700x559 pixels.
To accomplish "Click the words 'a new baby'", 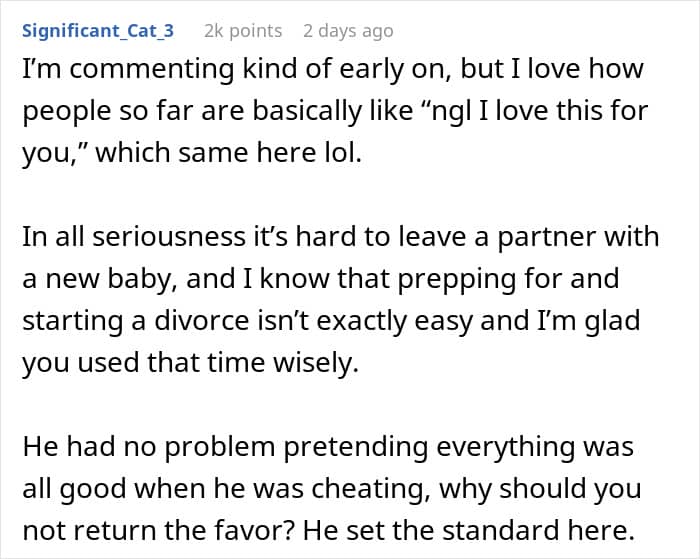I will (98, 279).
